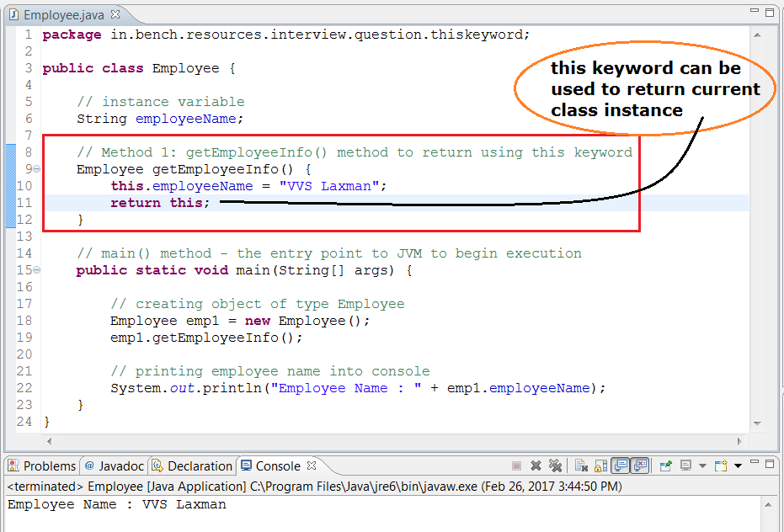The height and width of the screenshot is (532, 784).
Task: Click the Terminate button in Console toolbar
Action: (517, 465)
